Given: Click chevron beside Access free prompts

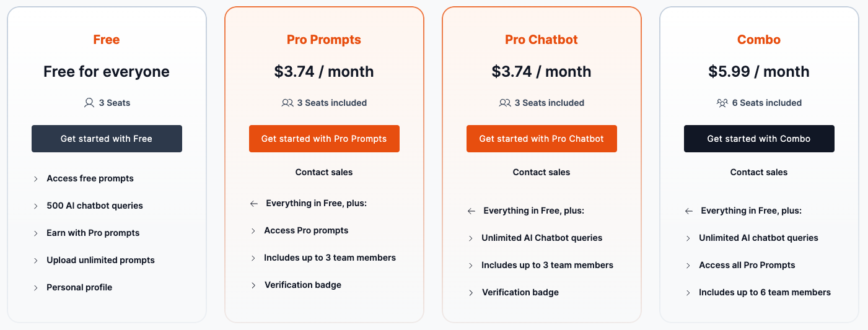Looking at the screenshot, I should [36, 179].
